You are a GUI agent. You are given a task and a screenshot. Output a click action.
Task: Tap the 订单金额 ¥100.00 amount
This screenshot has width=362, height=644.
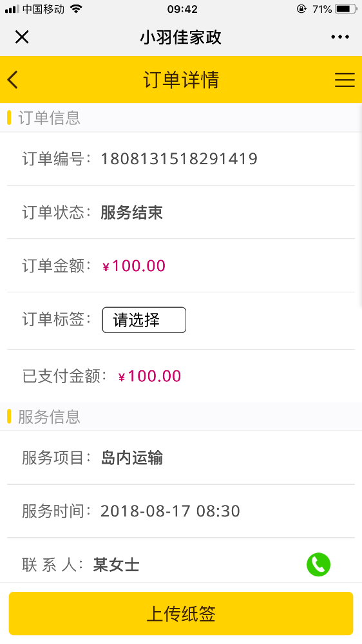(133, 266)
